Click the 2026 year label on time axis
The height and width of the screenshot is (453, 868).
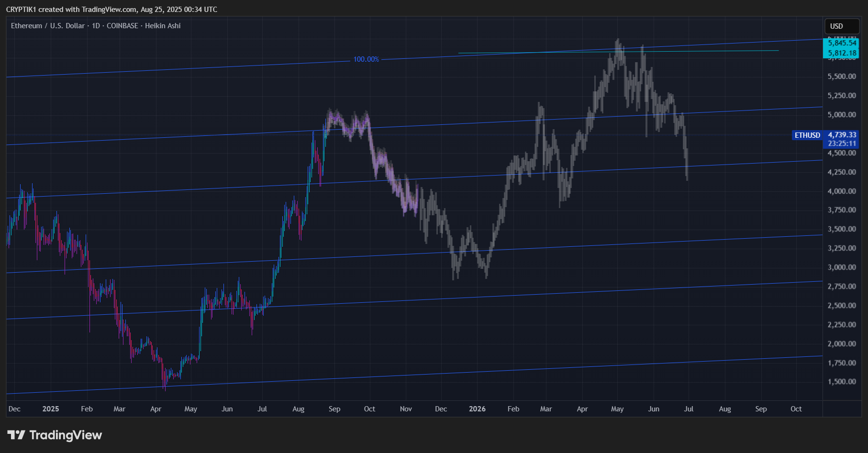point(477,409)
